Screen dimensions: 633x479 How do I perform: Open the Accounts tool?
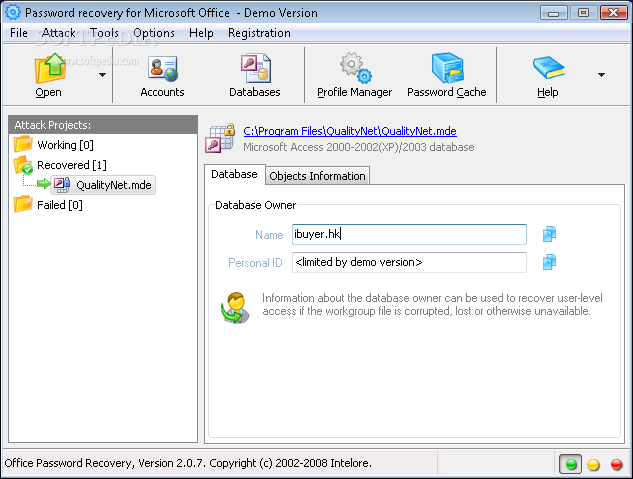(x=162, y=75)
